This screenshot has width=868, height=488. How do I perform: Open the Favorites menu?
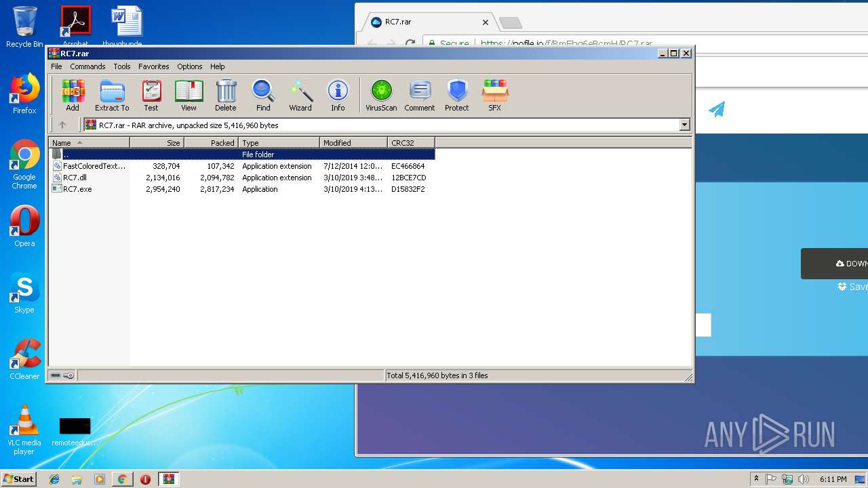(154, 66)
